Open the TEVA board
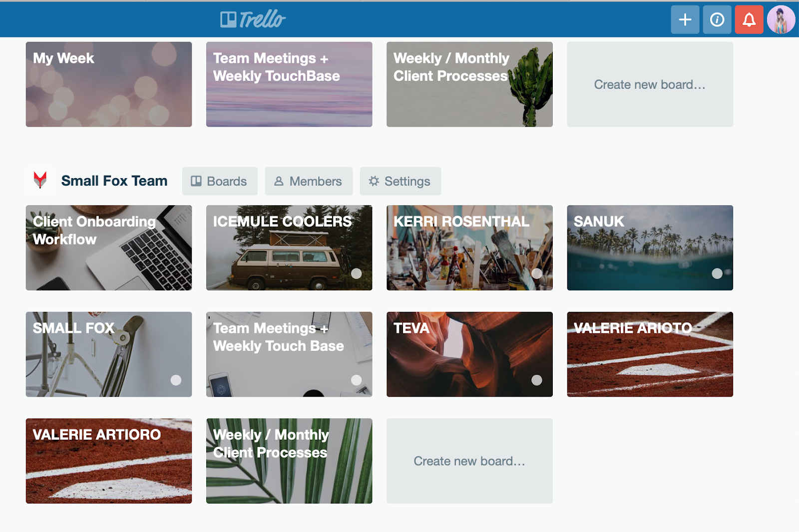 click(x=469, y=354)
